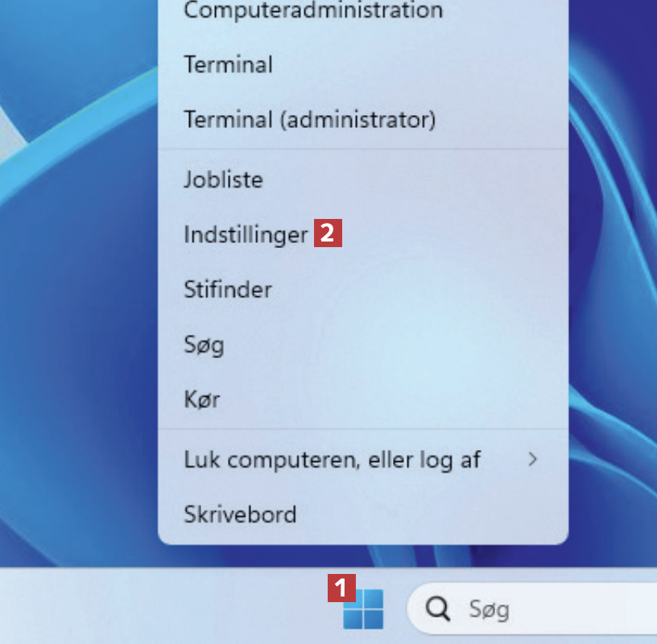
Task: Select the Kør menu entry
Action: 363,399
